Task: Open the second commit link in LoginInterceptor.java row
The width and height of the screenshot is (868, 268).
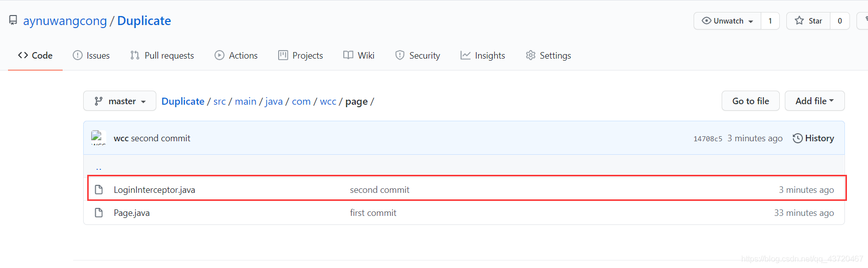Action: pyautogui.click(x=379, y=190)
